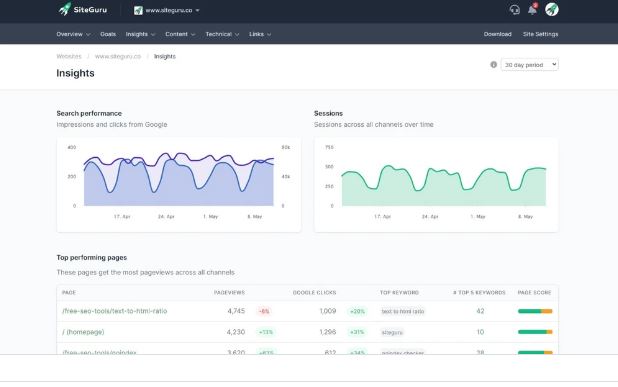Click the -6% pageviews change badge

pyautogui.click(x=264, y=311)
